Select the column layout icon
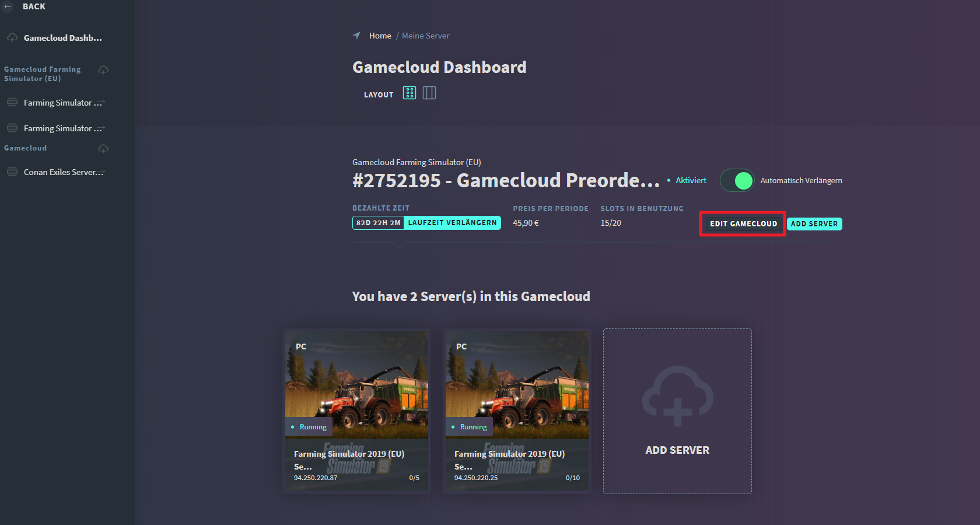 pyautogui.click(x=429, y=93)
